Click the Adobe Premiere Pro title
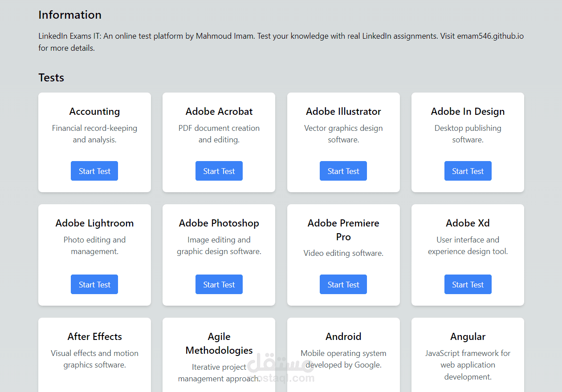Viewport: 562px width, 392px height. coord(343,230)
